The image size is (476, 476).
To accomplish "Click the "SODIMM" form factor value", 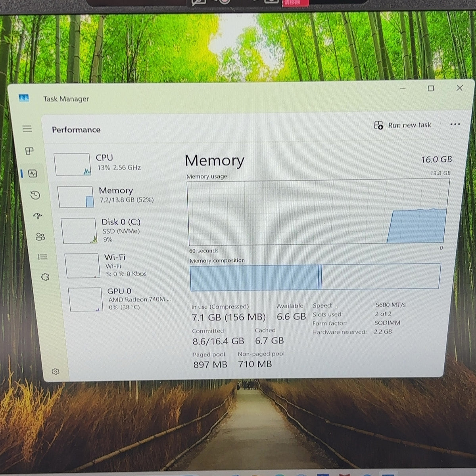I will [387, 323].
